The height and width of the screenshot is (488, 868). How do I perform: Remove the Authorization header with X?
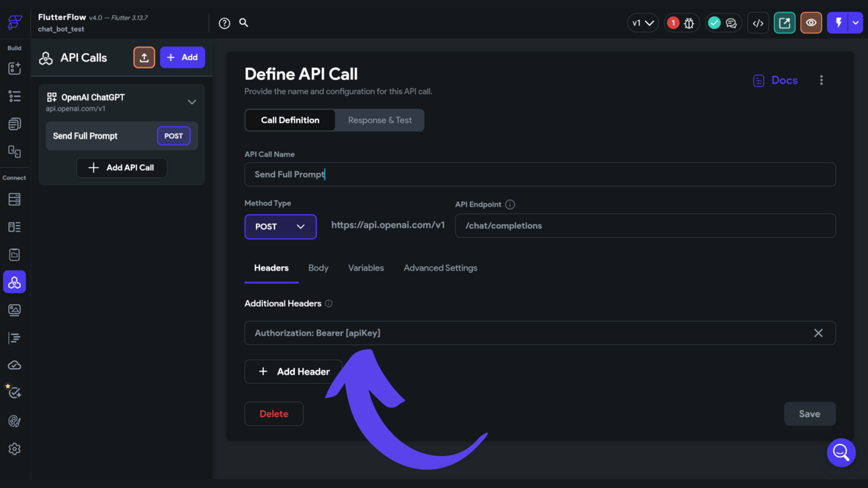[x=818, y=333]
